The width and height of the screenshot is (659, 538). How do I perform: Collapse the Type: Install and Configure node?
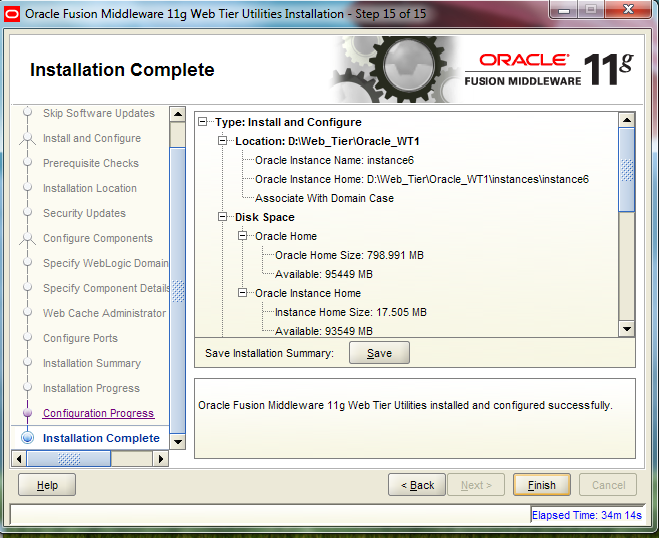(203, 122)
